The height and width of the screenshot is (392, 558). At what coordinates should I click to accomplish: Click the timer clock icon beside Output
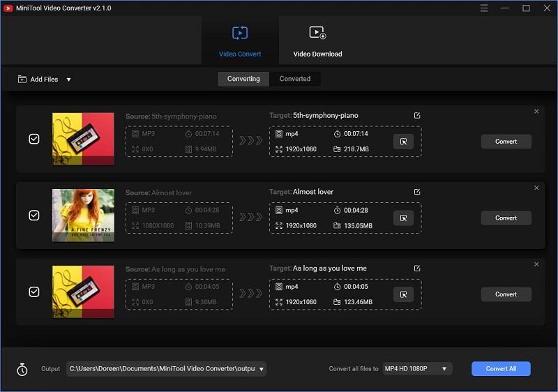[22, 369]
